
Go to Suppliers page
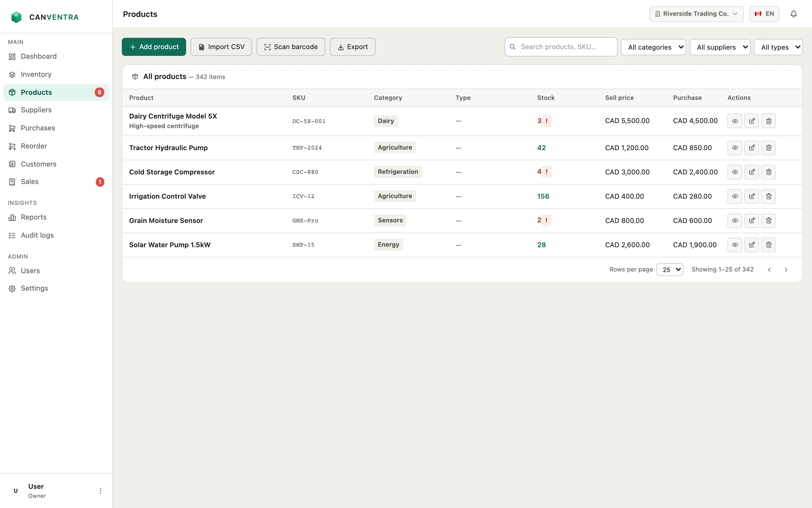[x=56, y=110]
